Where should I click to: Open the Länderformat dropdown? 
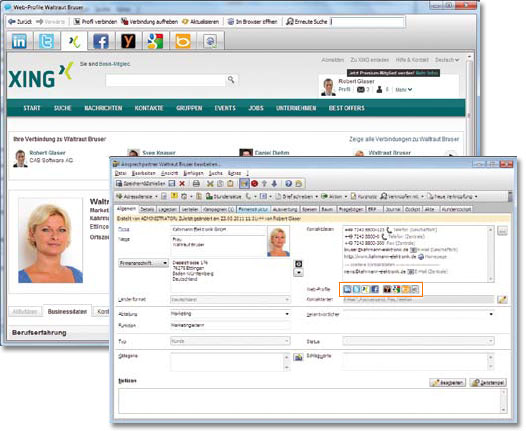click(230, 299)
